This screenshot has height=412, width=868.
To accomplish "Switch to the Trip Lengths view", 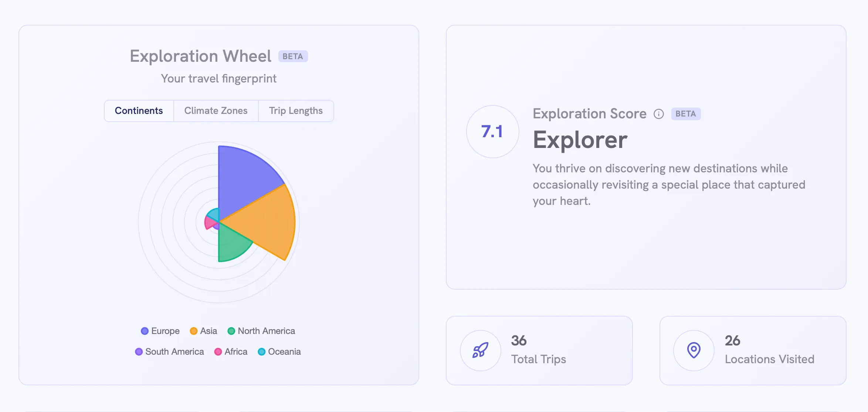I will click(x=296, y=111).
